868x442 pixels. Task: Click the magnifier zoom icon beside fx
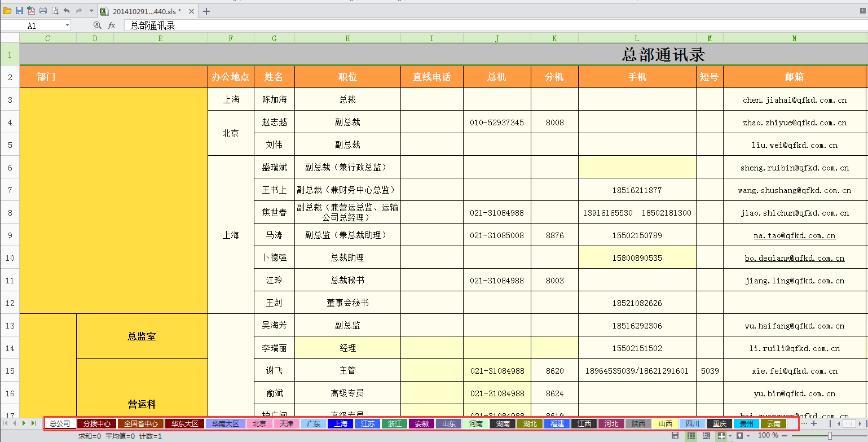pos(97,25)
